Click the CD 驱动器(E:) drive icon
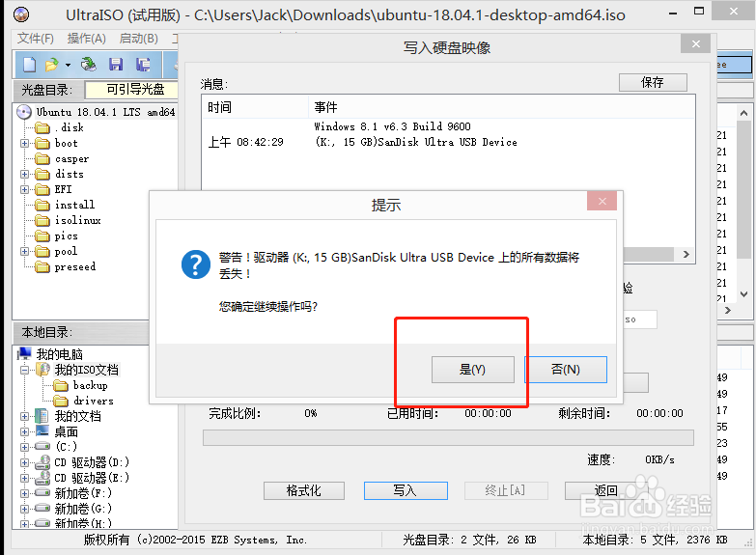This screenshot has height=555, width=756. click(x=42, y=478)
